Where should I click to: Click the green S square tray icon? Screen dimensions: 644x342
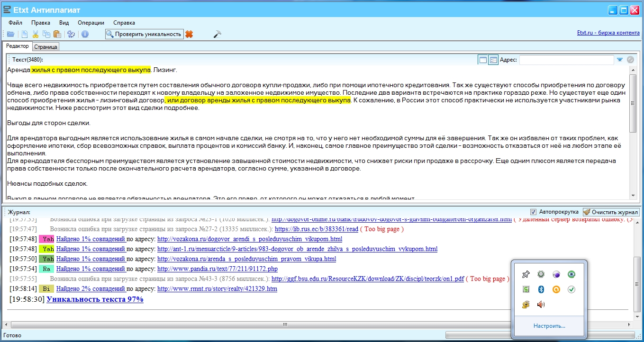click(x=526, y=289)
